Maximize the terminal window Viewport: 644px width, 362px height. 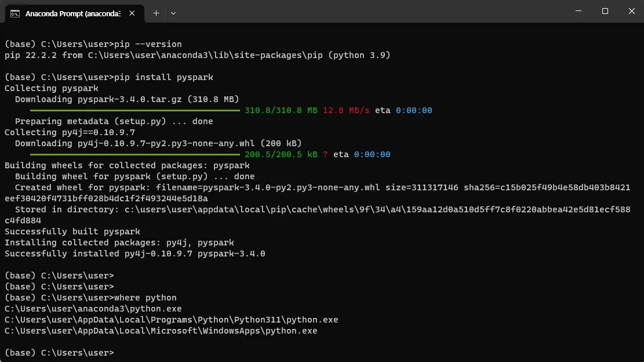click(605, 11)
